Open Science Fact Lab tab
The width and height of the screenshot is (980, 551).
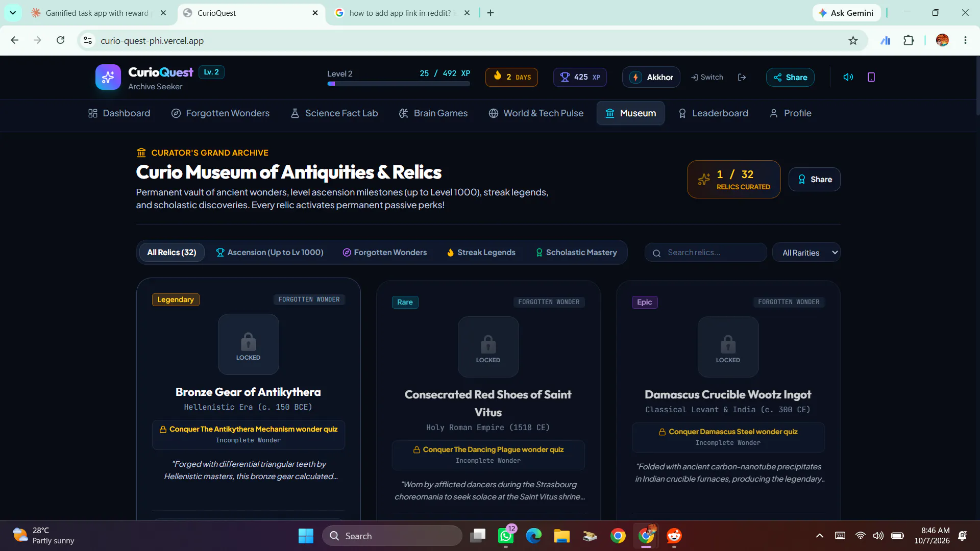pyautogui.click(x=334, y=113)
